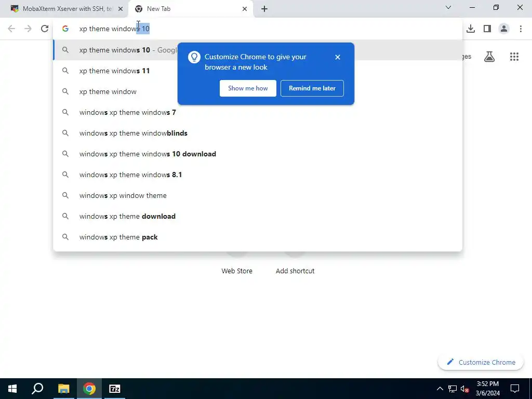Open the taskbar clock and date
532x399 pixels.
click(x=487, y=389)
